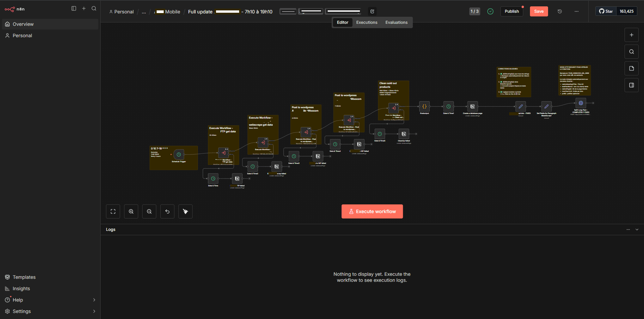Switch to the Evaluations tab
This screenshot has height=319, width=644.
coord(396,22)
